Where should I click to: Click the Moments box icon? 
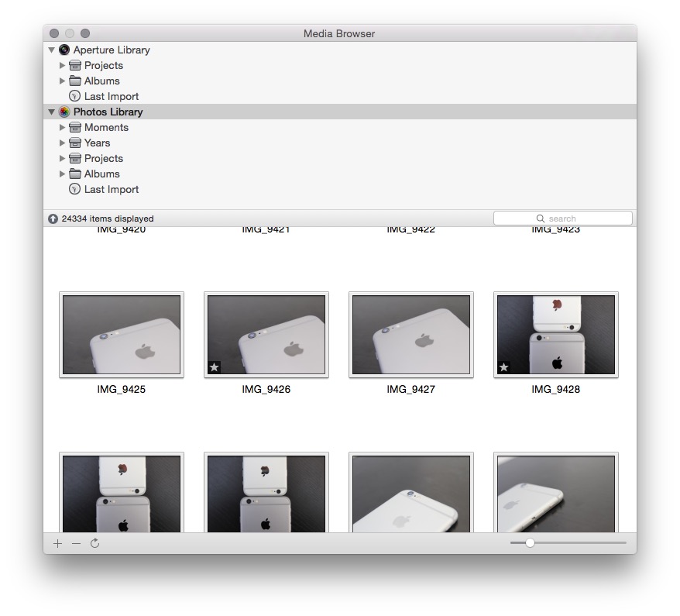click(75, 128)
